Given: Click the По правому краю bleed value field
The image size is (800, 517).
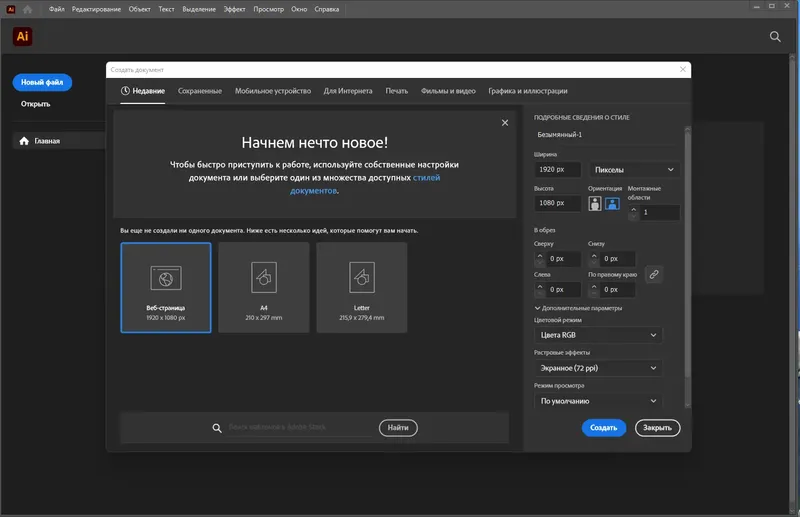Looking at the screenshot, I should [x=617, y=290].
